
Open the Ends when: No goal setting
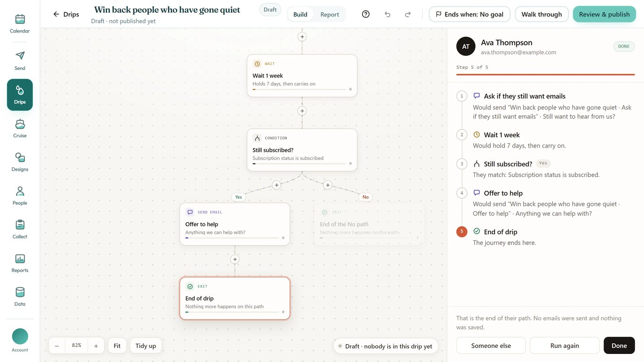pos(470,14)
